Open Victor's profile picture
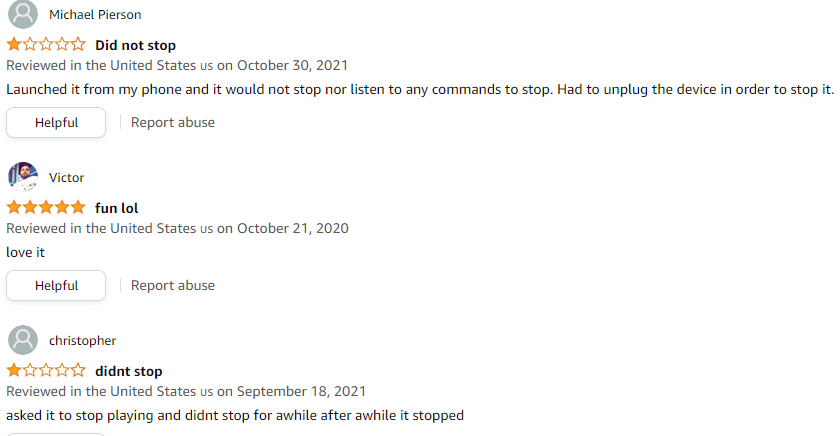This screenshot has width=840, height=436. [x=23, y=177]
